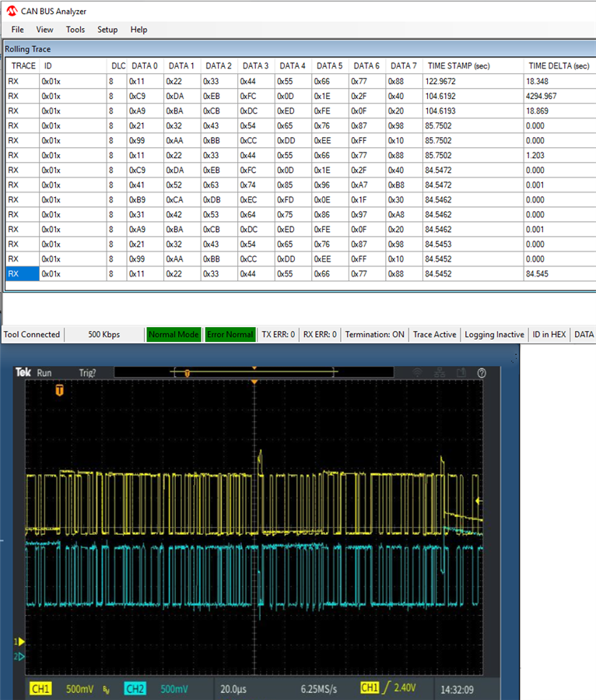Toggle the green Normal Mode indicator
This screenshot has height=700, width=596.
point(174,335)
